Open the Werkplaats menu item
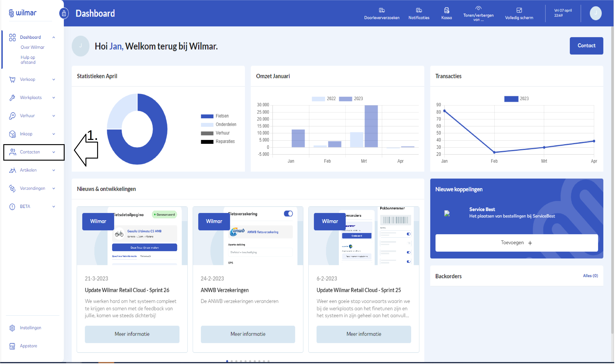 click(31, 98)
